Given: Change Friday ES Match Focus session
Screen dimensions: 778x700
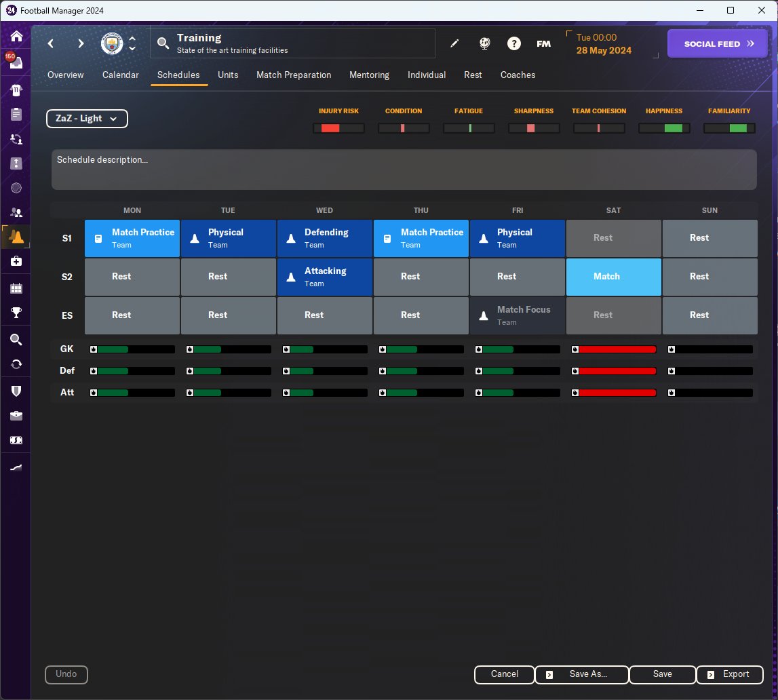Looking at the screenshot, I should (517, 315).
